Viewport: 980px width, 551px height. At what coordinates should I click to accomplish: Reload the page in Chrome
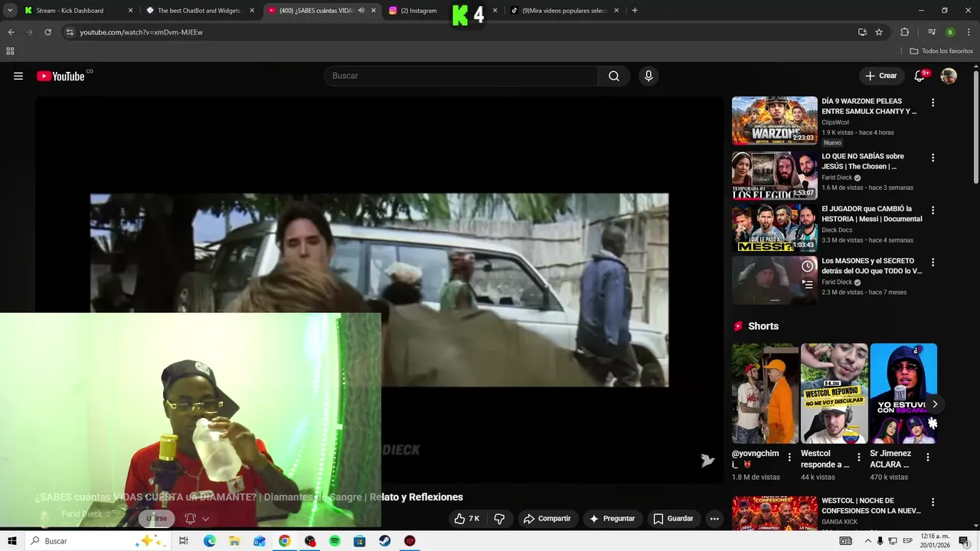(47, 32)
